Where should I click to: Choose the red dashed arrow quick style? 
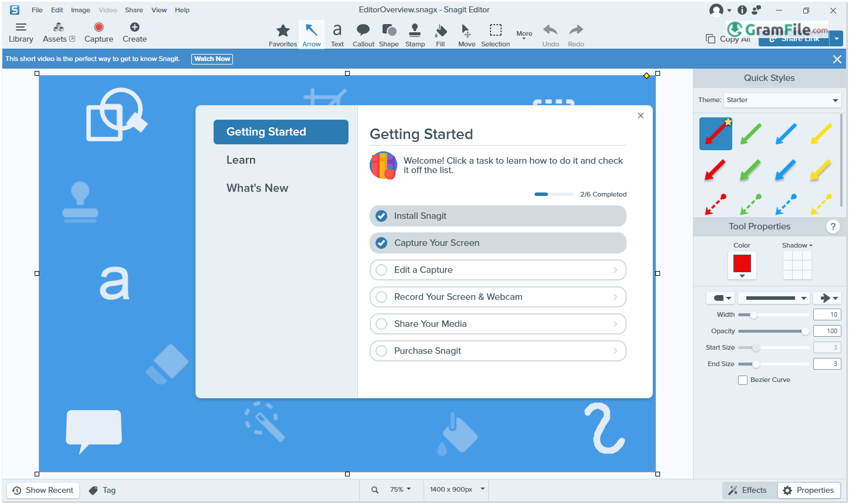tap(716, 204)
